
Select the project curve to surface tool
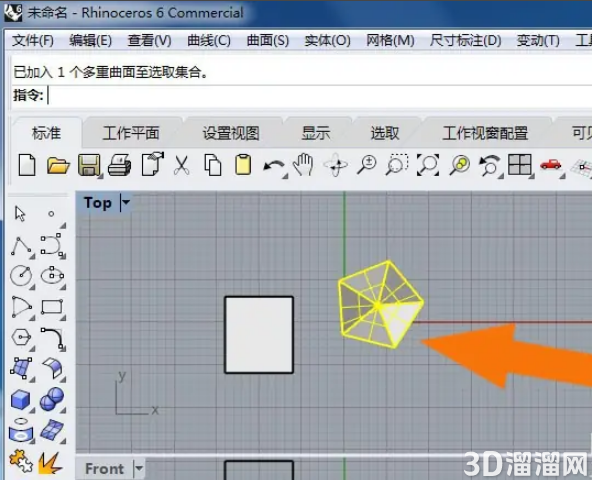point(21,430)
